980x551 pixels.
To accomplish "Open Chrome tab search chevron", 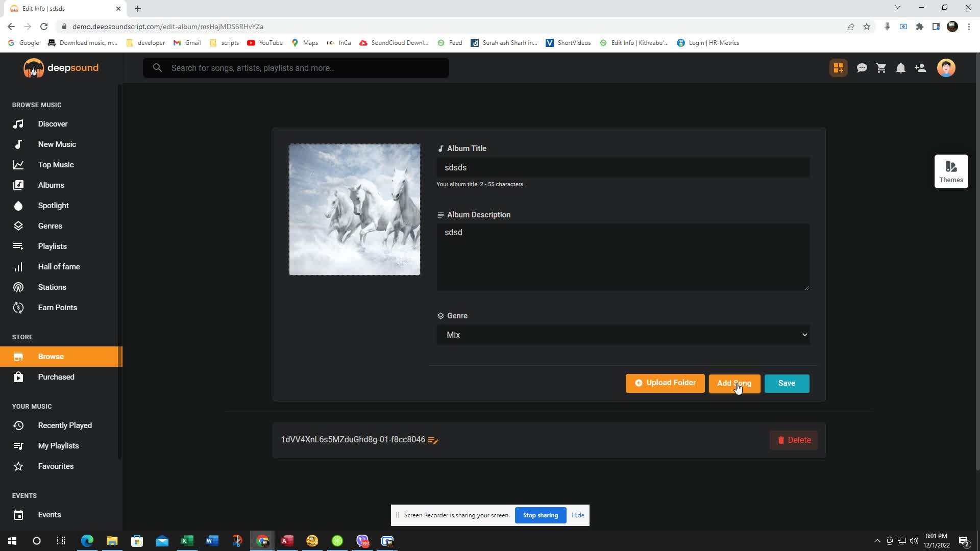I will pos(897,8).
